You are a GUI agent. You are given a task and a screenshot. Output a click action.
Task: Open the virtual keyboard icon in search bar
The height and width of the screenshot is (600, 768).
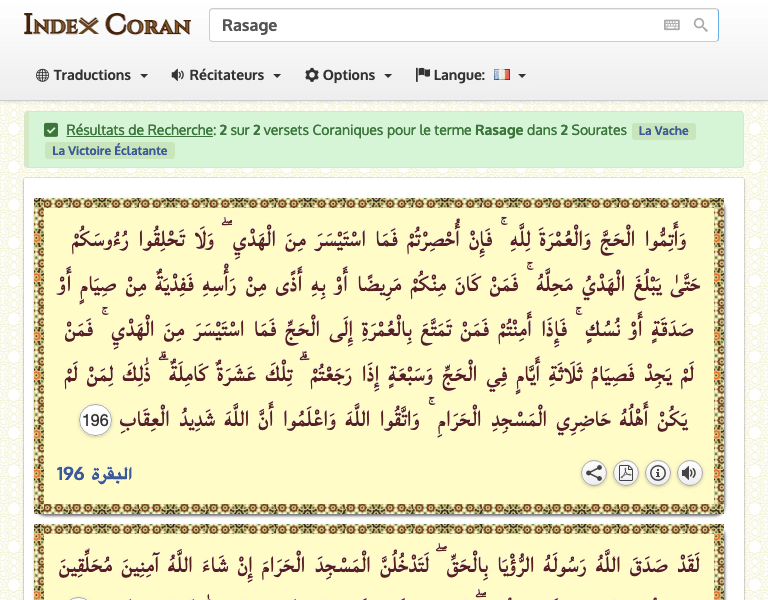[x=671, y=25]
